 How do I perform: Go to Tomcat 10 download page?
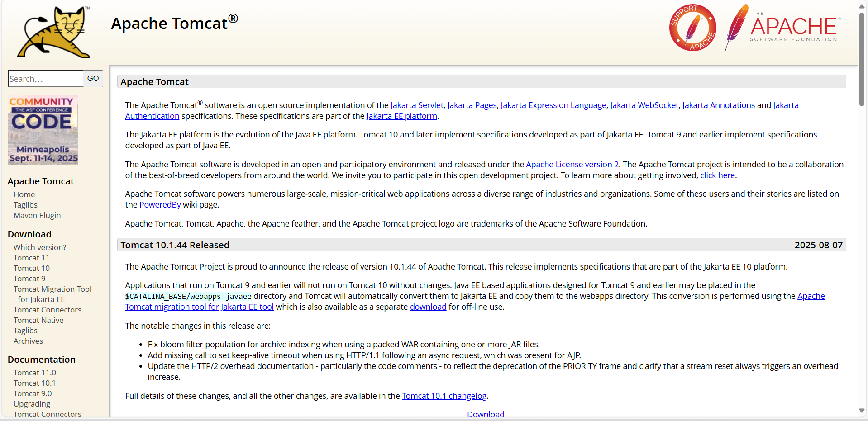(32, 268)
